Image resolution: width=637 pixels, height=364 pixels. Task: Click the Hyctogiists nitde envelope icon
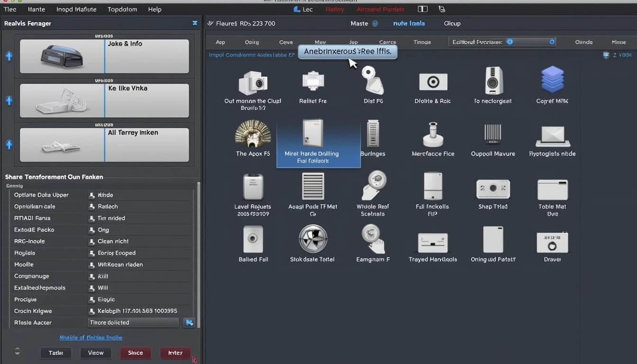552,136
